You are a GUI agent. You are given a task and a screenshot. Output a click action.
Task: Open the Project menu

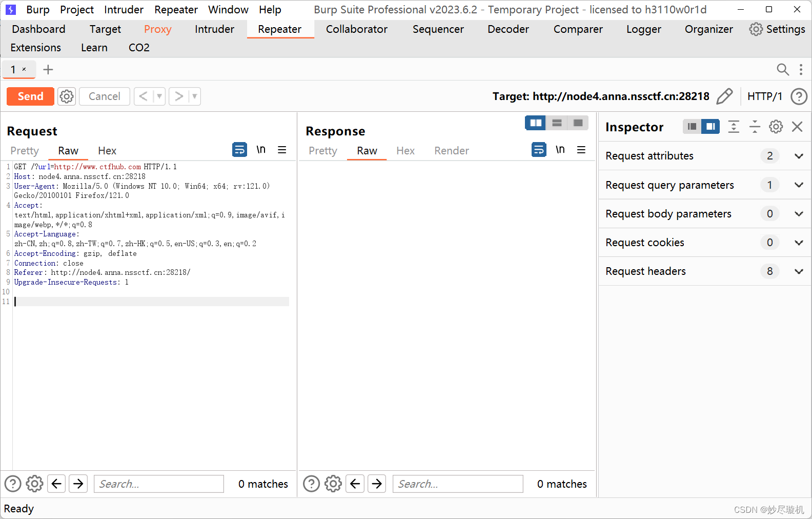(77, 10)
